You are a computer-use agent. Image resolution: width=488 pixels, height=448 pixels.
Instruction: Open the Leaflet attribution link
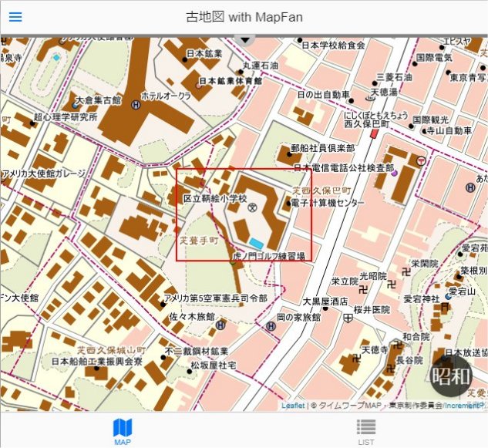(293, 406)
